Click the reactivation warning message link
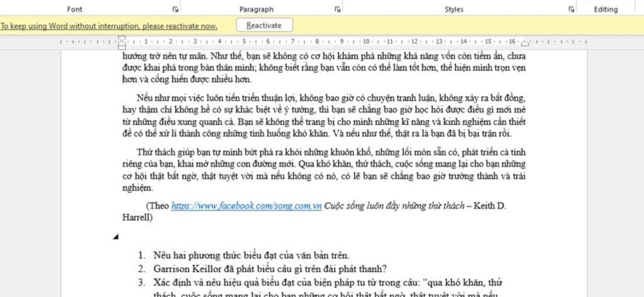Screen dimensions: 644x297 point(109,26)
